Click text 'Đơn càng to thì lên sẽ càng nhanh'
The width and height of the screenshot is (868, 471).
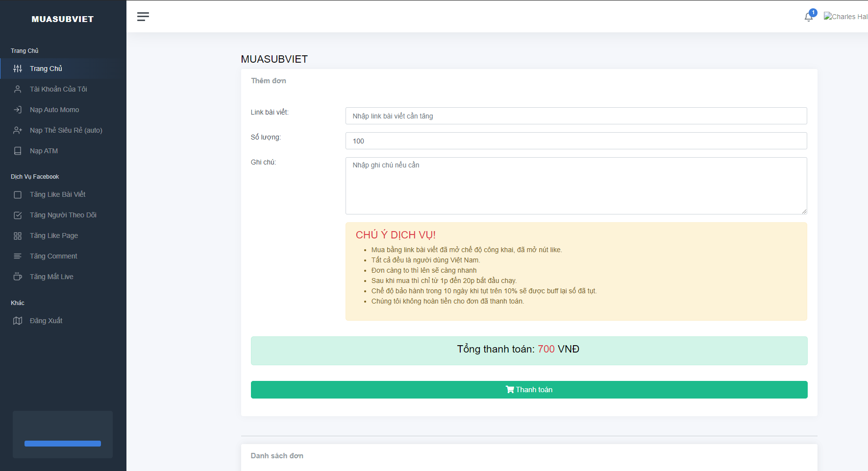[424, 270]
